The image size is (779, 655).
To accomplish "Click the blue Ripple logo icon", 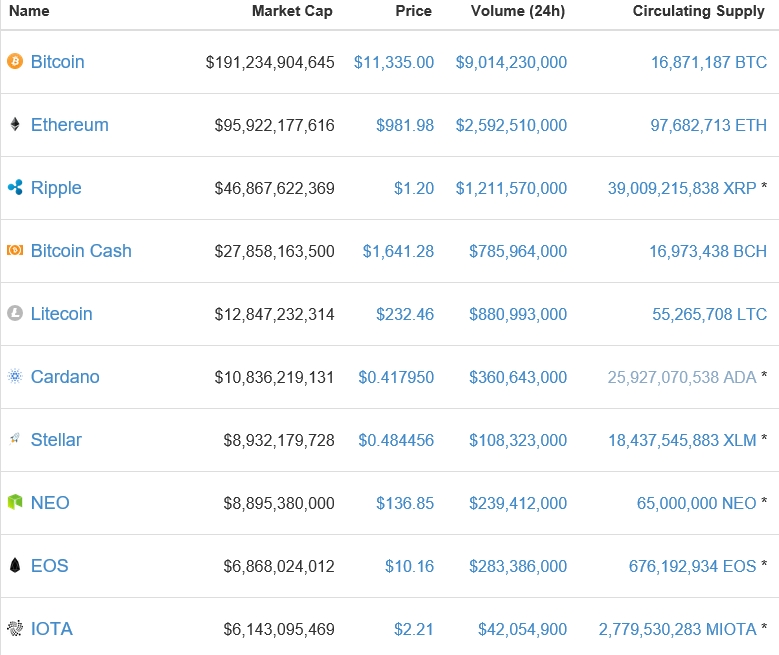I will pyautogui.click(x=15, y=188).
